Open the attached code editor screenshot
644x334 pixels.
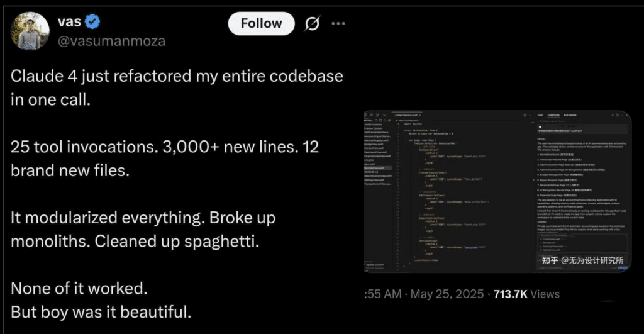(497, 191)
